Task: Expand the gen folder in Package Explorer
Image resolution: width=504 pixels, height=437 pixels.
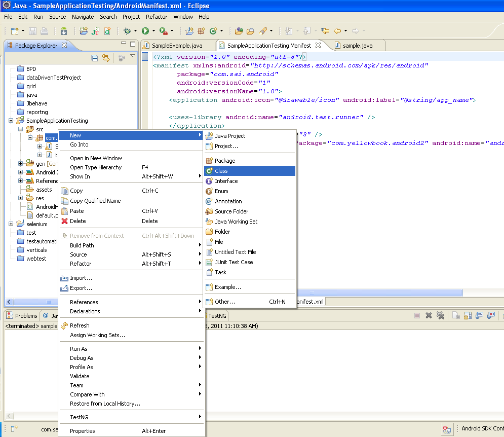Action: point(20,164)
